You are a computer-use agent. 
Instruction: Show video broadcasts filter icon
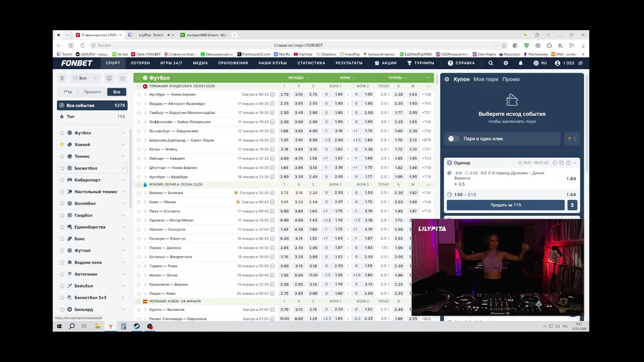(109, 78)
